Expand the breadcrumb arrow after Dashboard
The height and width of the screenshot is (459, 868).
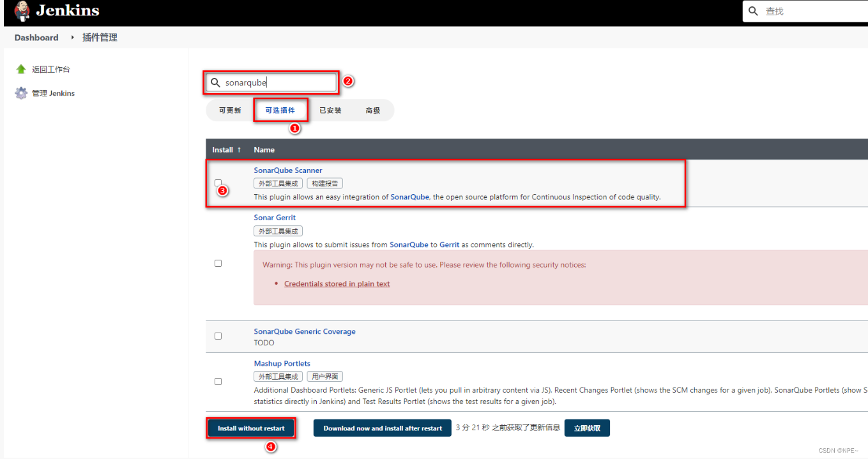tap(72, 38)
